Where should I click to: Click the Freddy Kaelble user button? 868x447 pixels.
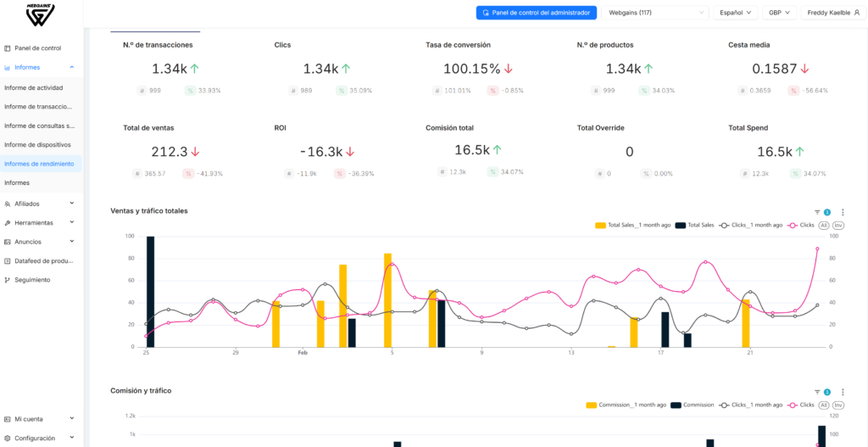833,12
